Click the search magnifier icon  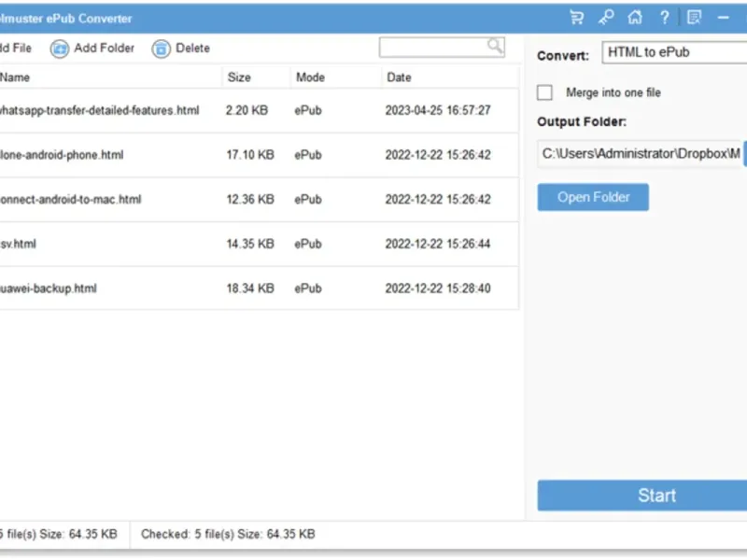pos(495,46)
